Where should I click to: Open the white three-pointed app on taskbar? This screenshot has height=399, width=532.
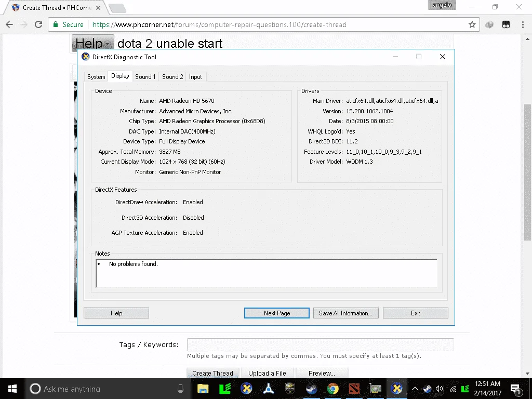tap(269, 389)
